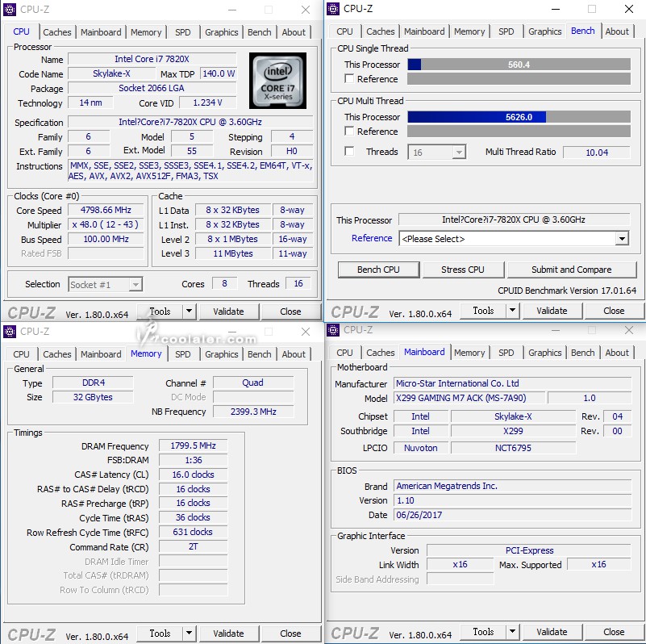Enable the Reference checkbox under CPU Single Thread

tap(349, 79)
